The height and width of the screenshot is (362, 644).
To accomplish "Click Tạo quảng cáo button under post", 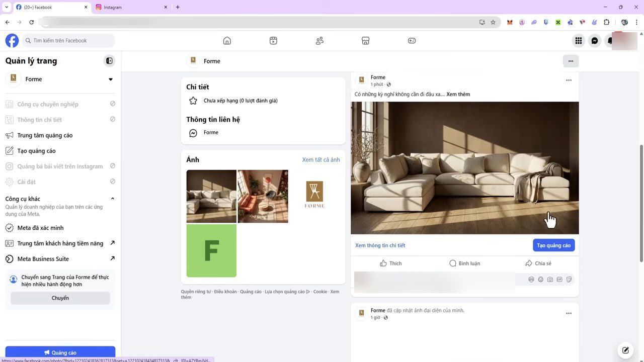I will [x=553, y=245].
